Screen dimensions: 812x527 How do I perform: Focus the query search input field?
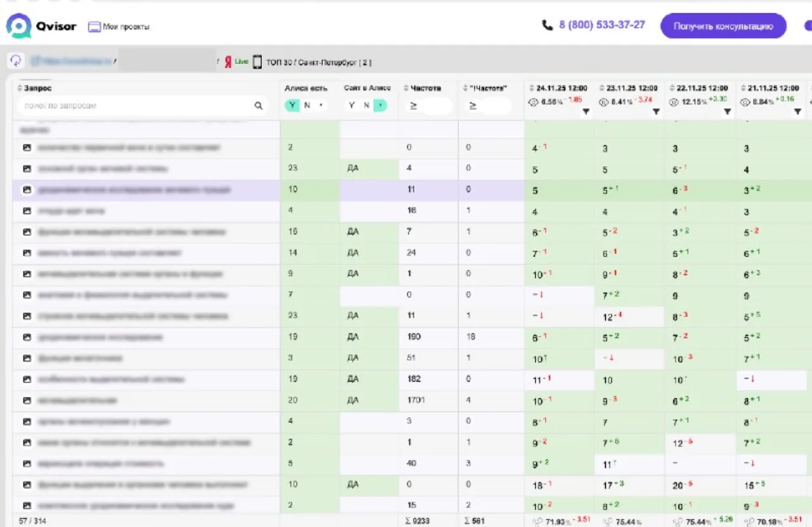(141, 106)
